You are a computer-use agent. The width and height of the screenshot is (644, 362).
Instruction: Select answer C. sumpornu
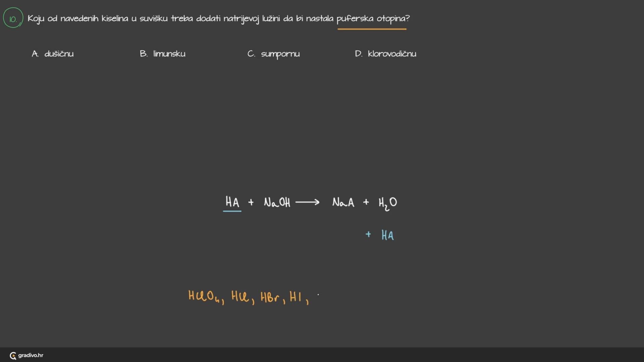274,54
